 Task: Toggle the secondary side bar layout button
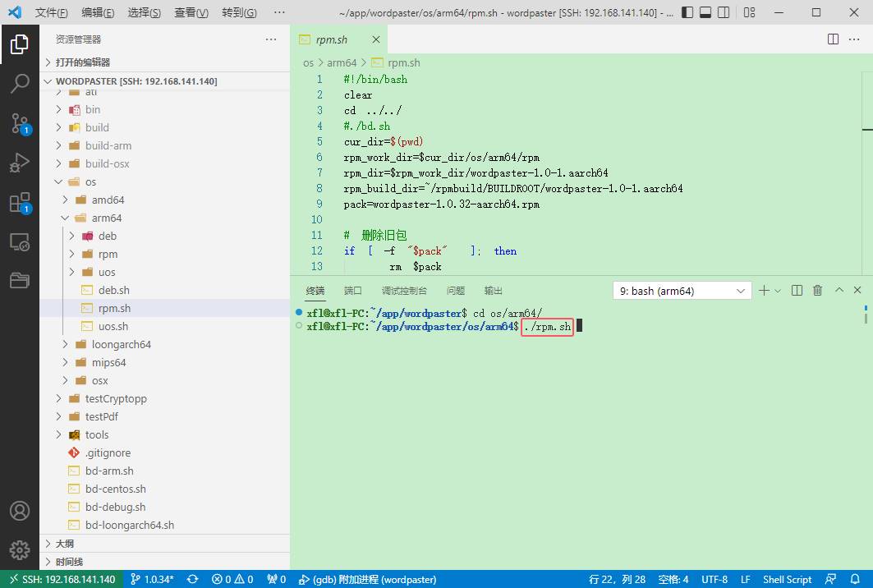(725, 13)
